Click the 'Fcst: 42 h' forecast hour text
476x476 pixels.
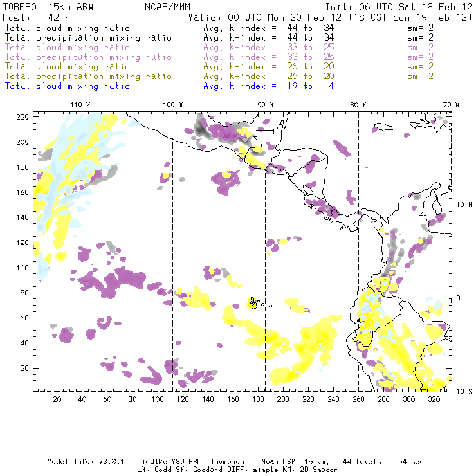(37, 17)
